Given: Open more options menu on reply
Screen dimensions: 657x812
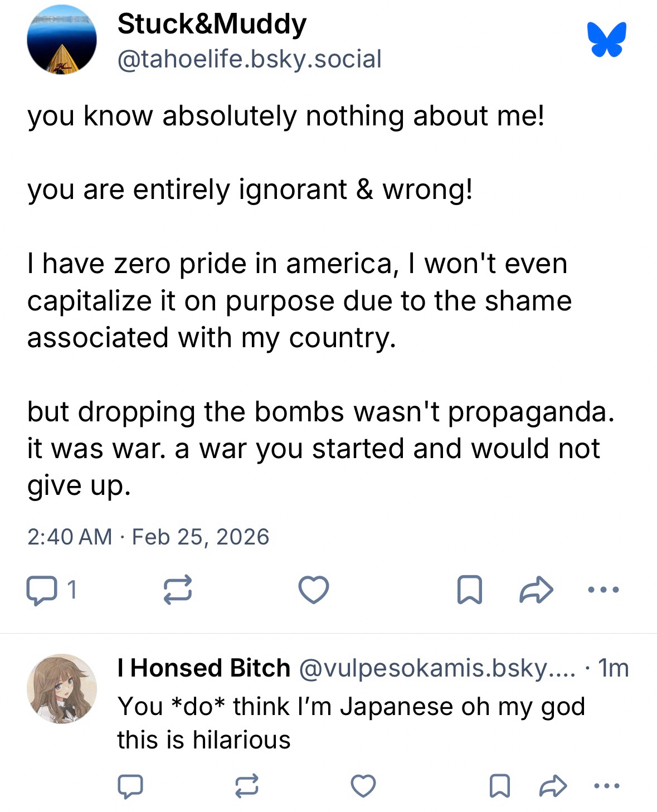Looking at the screenshot, I should coord(607,786).
